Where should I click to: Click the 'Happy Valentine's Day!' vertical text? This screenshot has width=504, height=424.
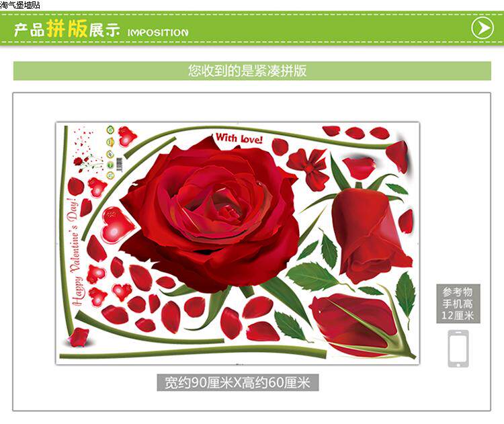tap(75, 251)
